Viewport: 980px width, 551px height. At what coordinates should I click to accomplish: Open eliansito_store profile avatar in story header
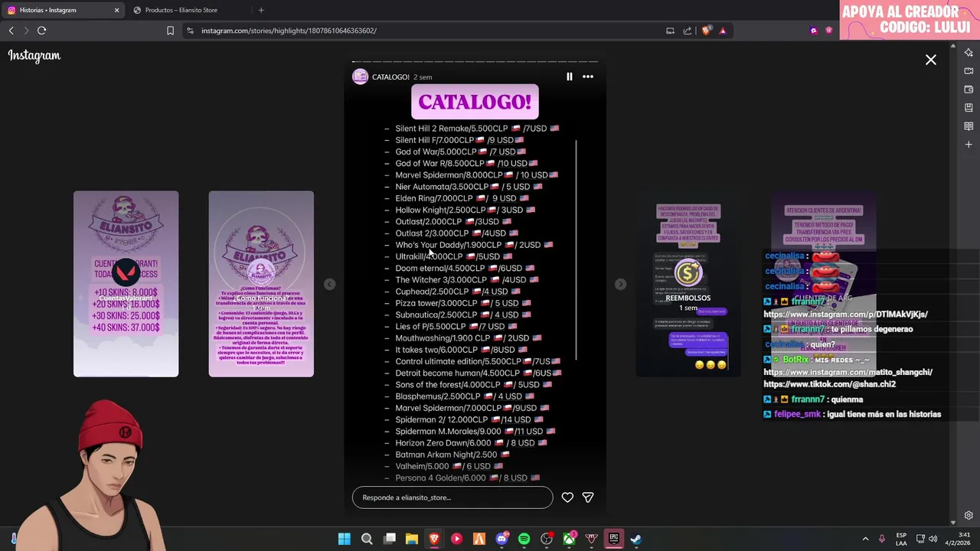point(360,77)
